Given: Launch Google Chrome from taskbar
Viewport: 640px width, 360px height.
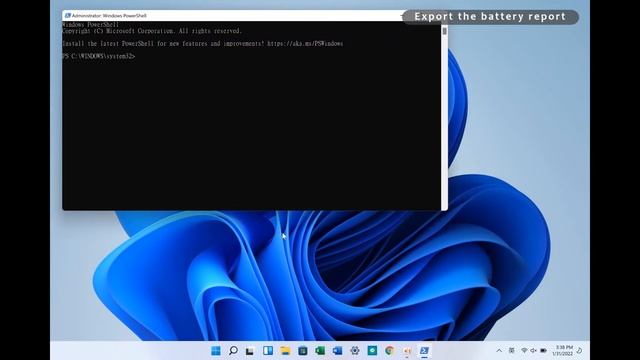Looking at the screenshot, I should [x=389, y=351].
